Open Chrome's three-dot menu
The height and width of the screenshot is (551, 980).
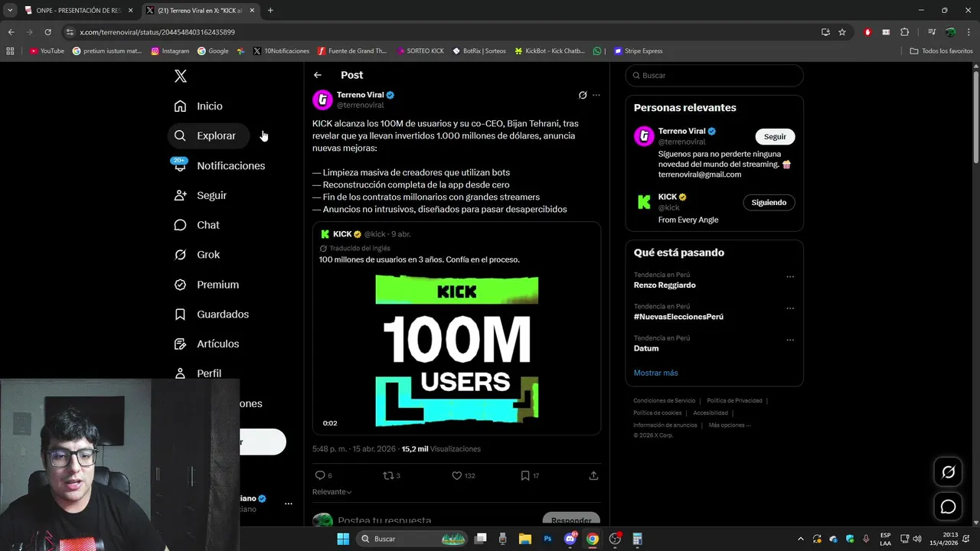969,32
